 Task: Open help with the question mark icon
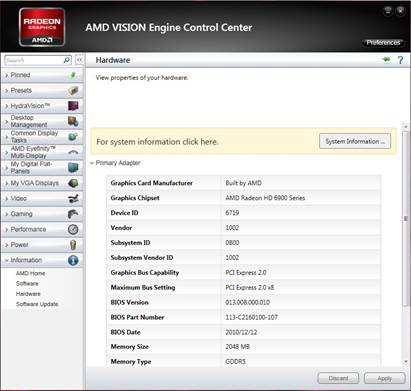[x=400, y=60]
